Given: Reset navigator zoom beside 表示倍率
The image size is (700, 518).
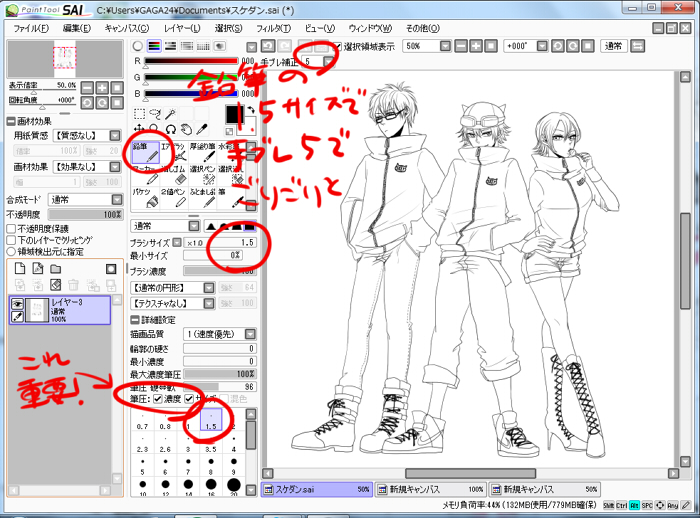Looking at the screenshot, I should click(117, 88).
